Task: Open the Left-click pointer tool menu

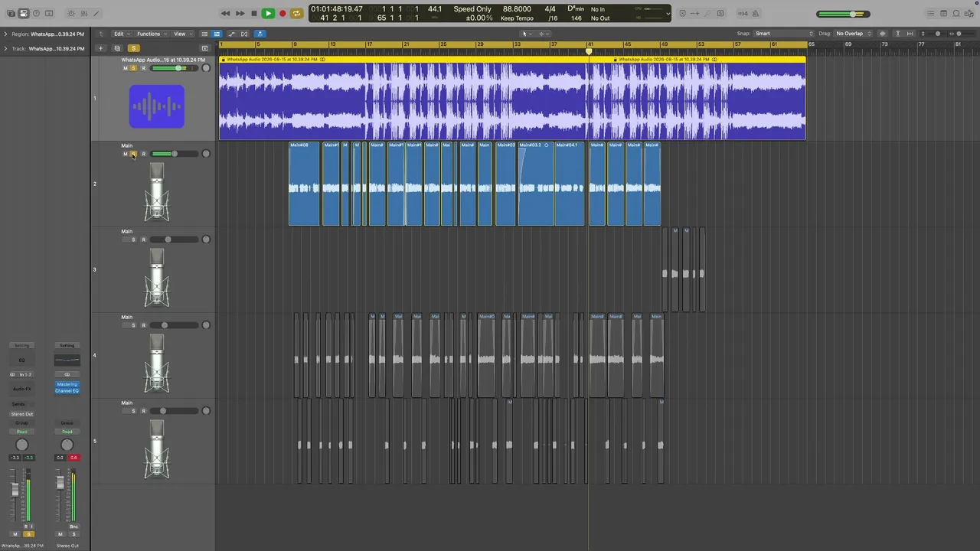Action: [525, 34]
